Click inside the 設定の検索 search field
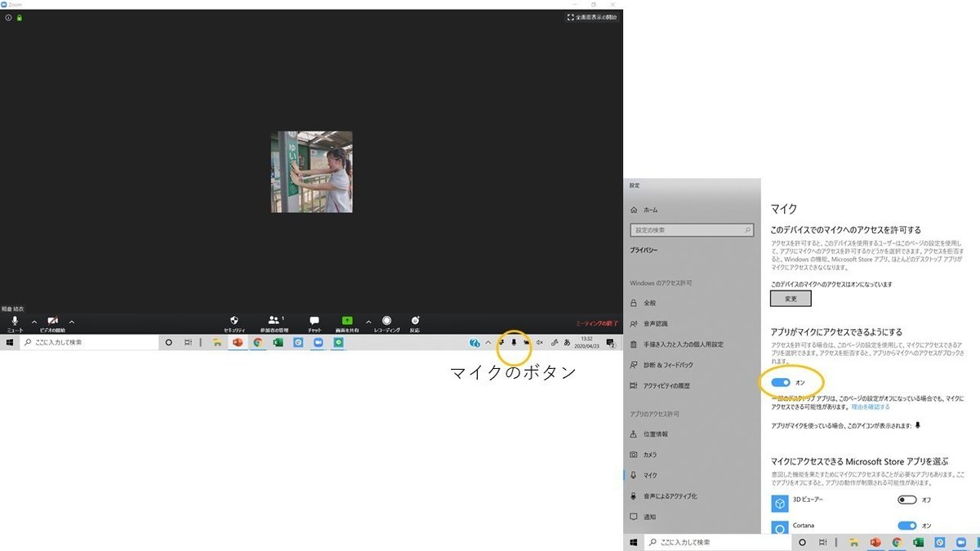Viewport: 980px width, 551px height. 692,229
